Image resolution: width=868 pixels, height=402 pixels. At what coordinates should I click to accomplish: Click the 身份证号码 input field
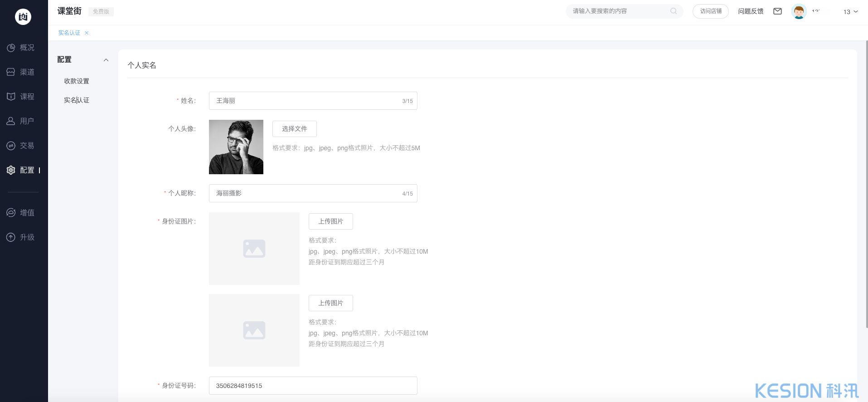point(313,386)
